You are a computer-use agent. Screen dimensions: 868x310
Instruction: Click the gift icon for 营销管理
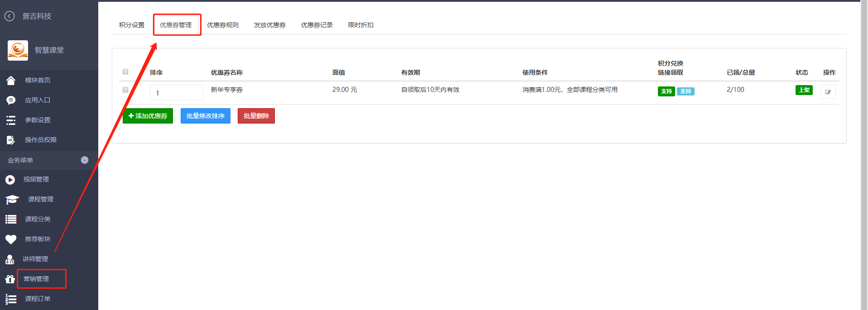coord(10,279)
